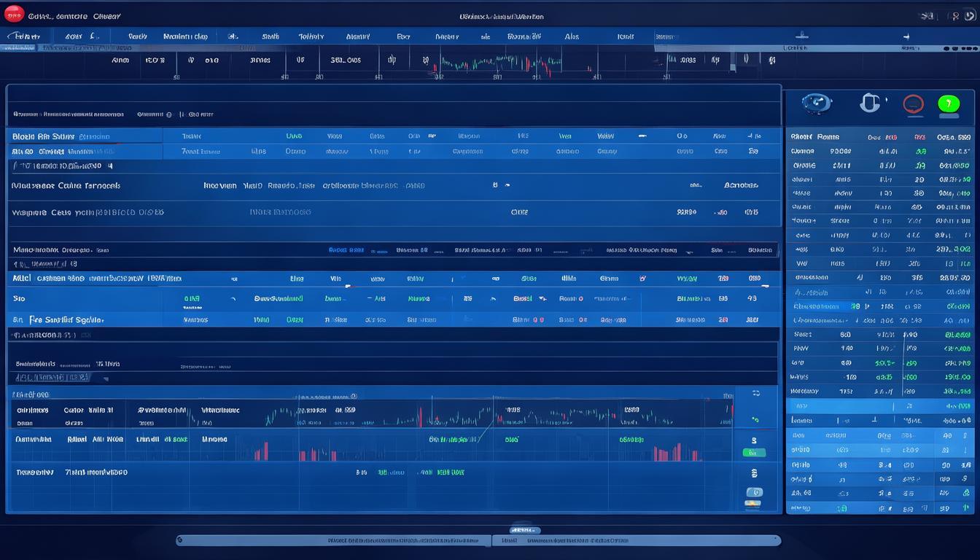Click the bright green circle icon
The image size is (980, 560).
949,104
